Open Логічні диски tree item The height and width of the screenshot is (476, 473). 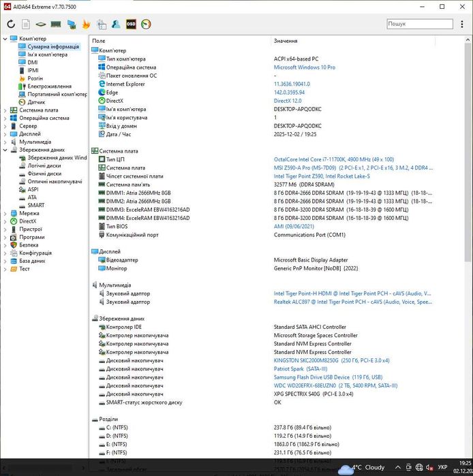[x=44, y=165]
